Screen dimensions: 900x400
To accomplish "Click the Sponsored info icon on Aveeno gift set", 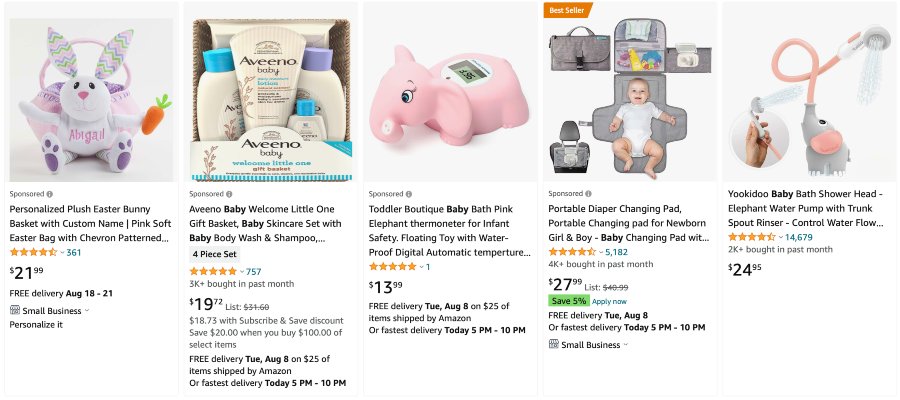I will [x=229, y=193].
